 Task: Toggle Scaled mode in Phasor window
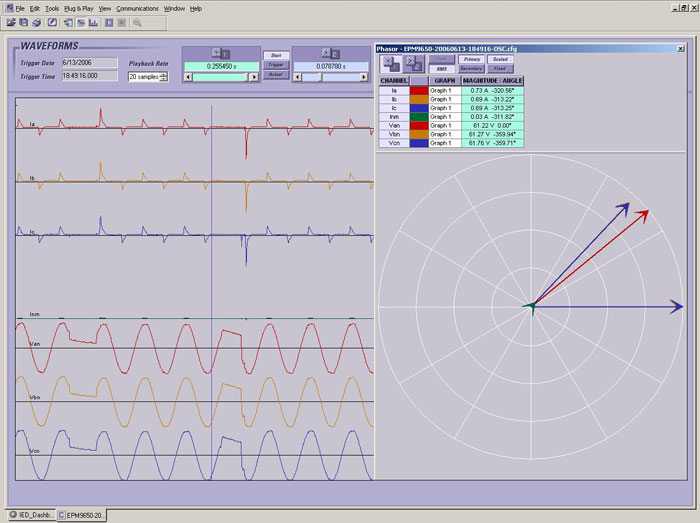coord(500,59)
